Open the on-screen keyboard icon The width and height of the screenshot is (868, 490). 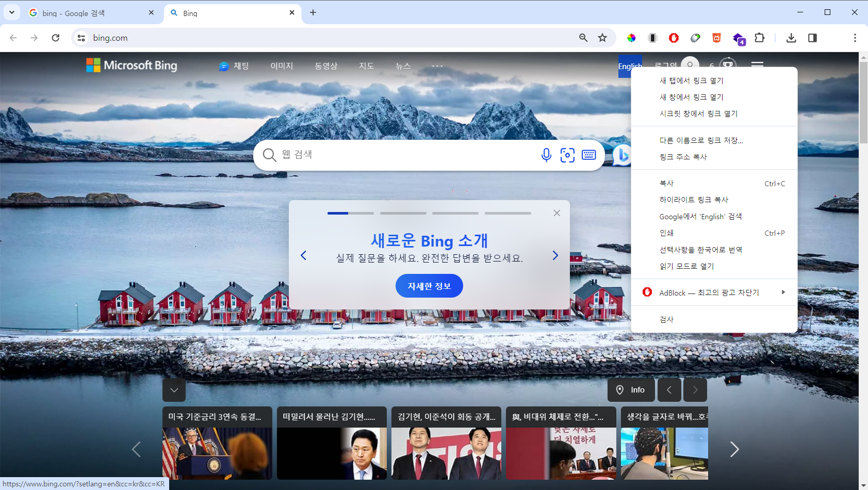(x=588, y=155)
